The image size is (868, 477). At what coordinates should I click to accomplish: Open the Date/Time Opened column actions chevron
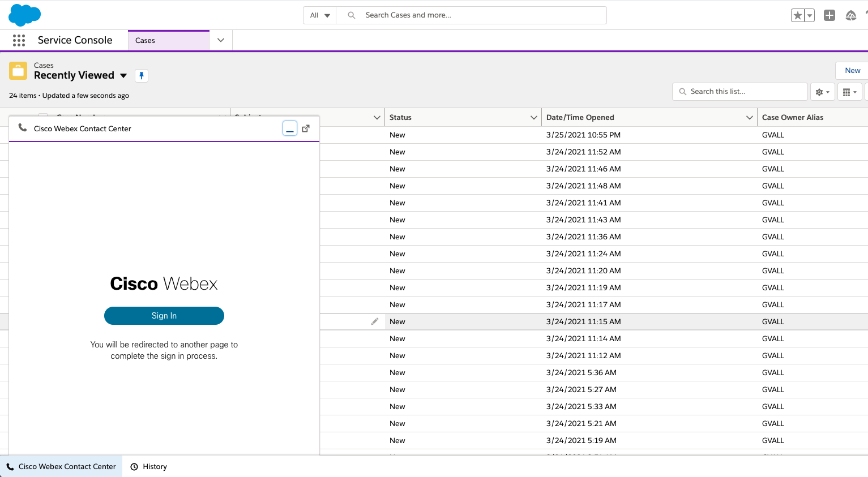[x=750, y=118]
